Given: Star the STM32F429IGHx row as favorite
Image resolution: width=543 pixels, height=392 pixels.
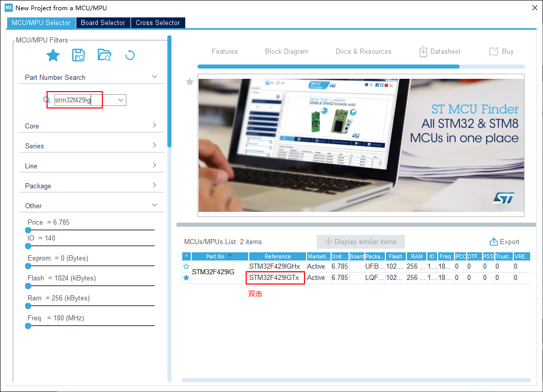Looking at the screenshot, I should 186,266.
